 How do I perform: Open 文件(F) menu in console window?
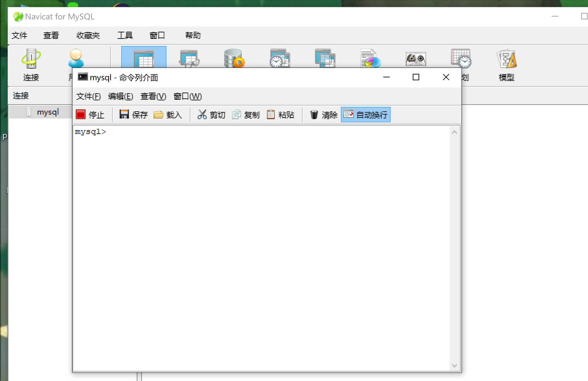coord(88,96)
